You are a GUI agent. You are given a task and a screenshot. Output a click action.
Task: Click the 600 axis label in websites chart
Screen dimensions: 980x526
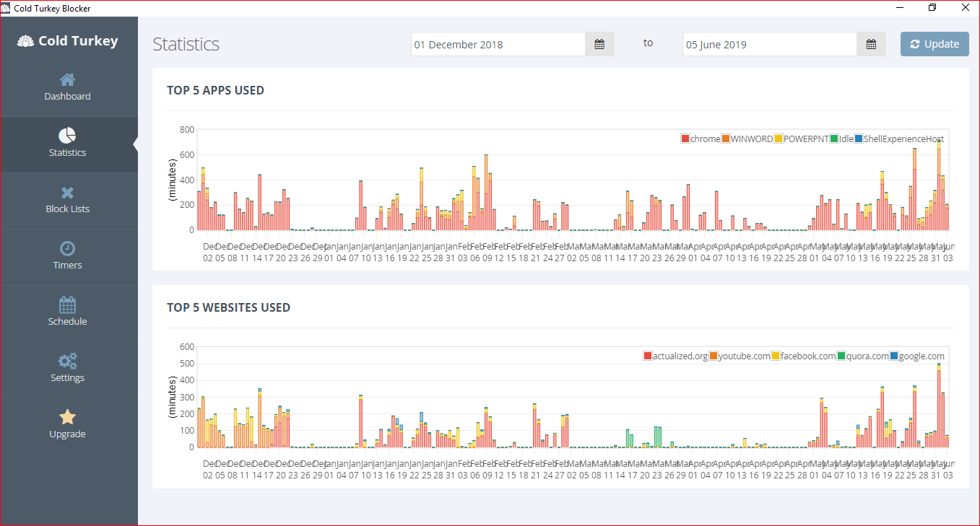pos(187,347)
